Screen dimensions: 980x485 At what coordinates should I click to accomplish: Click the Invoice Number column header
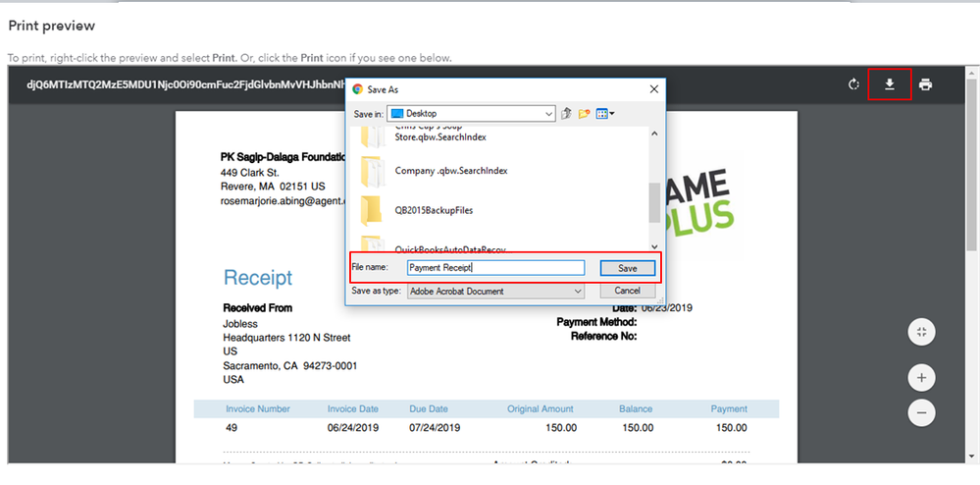(x=258, y=408)
